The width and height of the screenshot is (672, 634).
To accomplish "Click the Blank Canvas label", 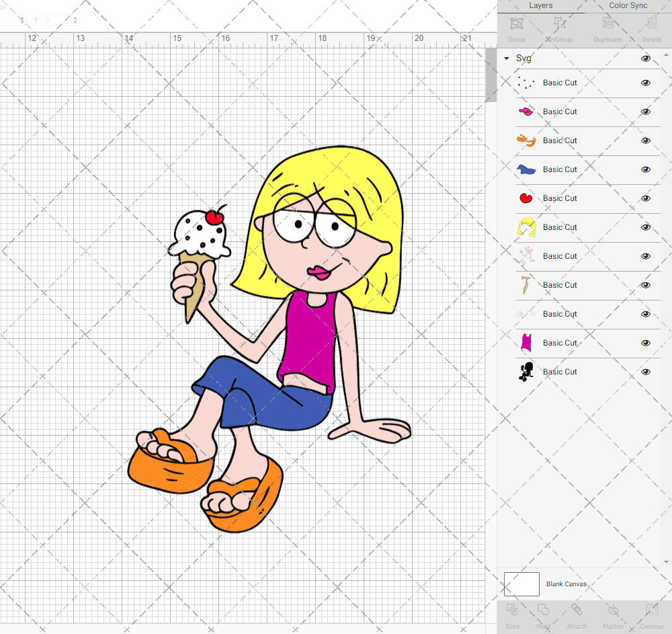I will (x=566, y=584).
